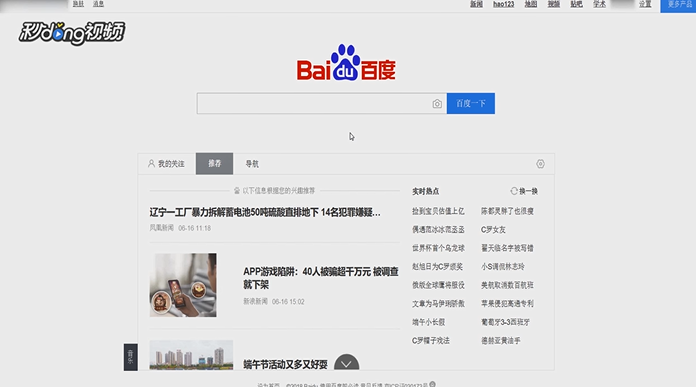Open hot topic 德赫亚黄油手
696x387 pixels.
click(x=501, y=341)
